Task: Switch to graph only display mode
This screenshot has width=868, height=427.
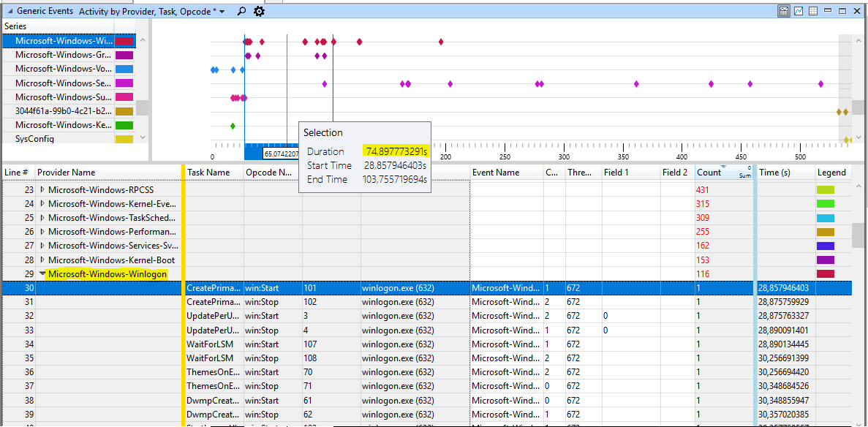Action: [x=799, y=11]
